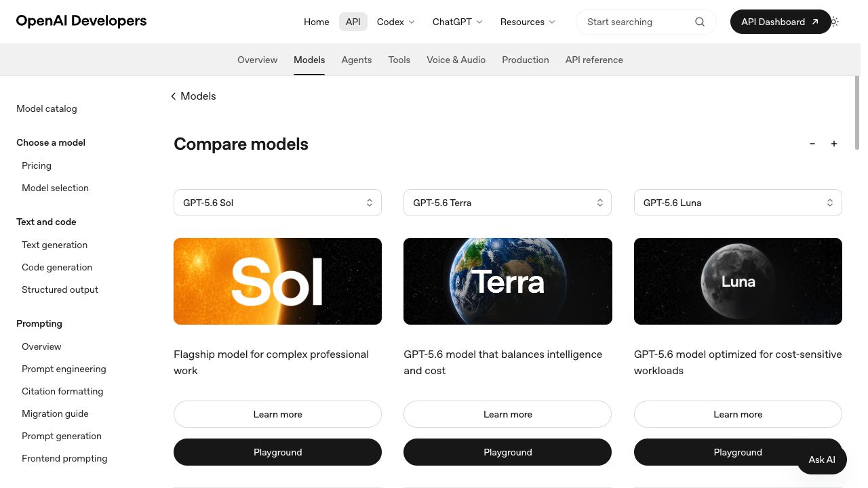Open the Prompt engineering sidebar link
Image resolution: width=868 pixels, height=488 pixels.
coord(64,369)
